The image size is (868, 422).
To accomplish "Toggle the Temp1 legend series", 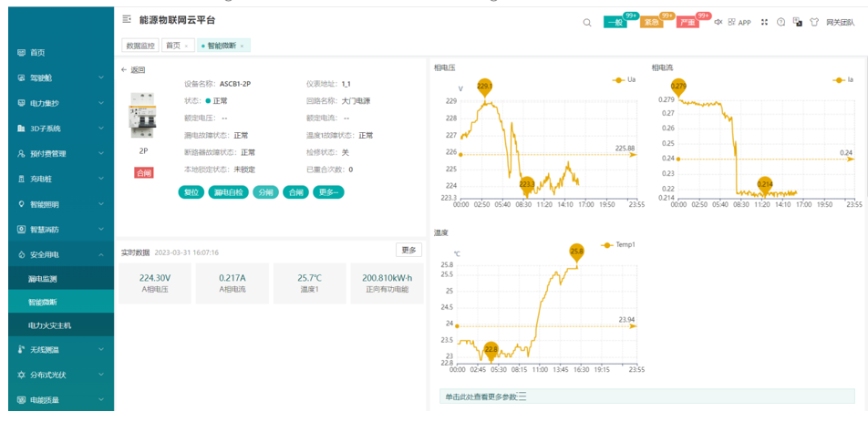I will [x=618, y=244].
